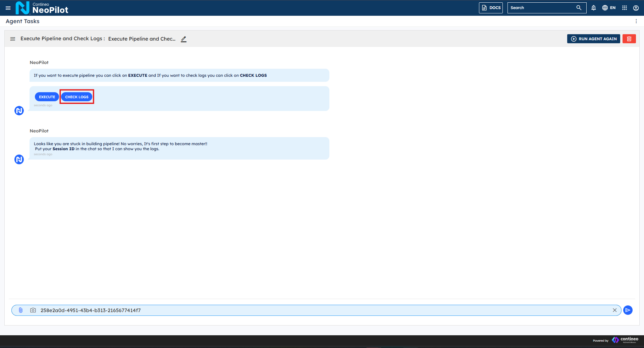Open the main hamburger navigation menu

coord(8,8)
